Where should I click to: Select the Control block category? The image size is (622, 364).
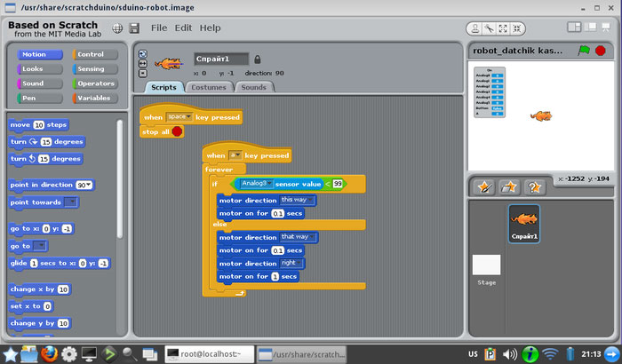[x=95, y=54]
